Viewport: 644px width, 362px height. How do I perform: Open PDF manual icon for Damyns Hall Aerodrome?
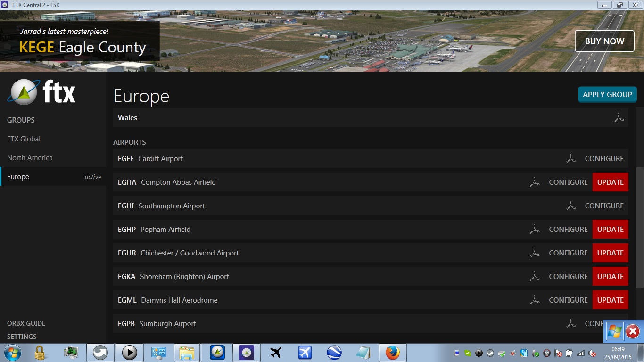[534, 300]
